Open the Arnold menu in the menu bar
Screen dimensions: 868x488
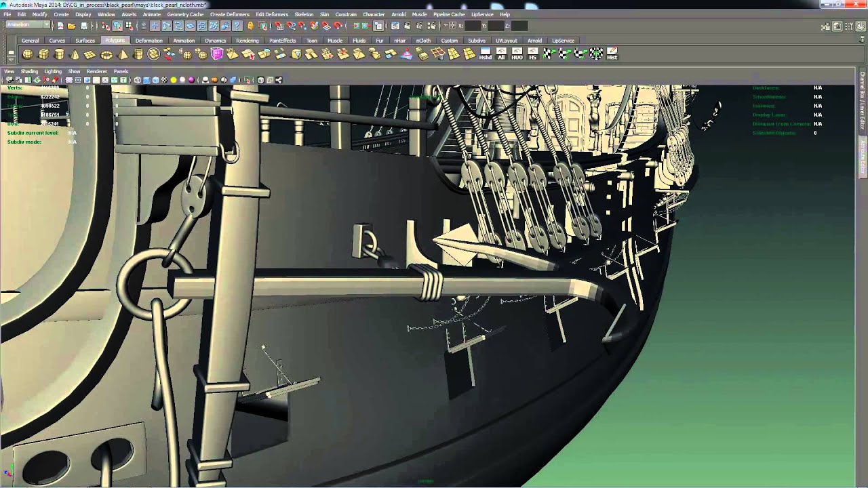tap(398, 14)
